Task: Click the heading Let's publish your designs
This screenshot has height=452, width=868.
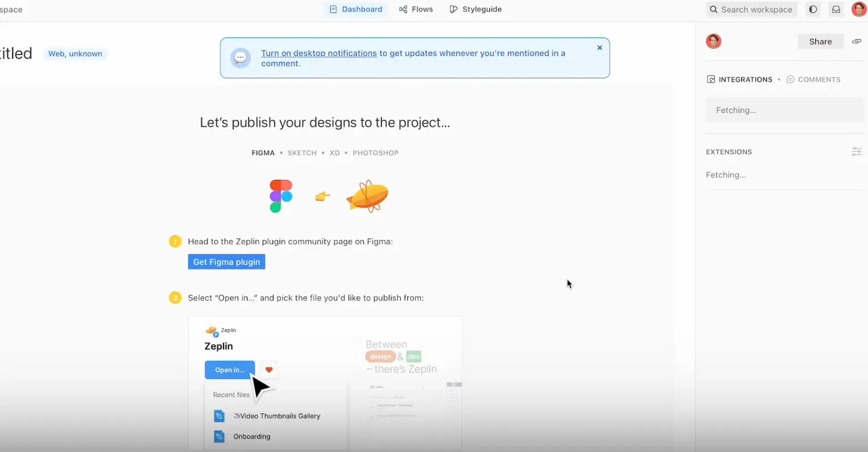Action: [x=325, y=123]
